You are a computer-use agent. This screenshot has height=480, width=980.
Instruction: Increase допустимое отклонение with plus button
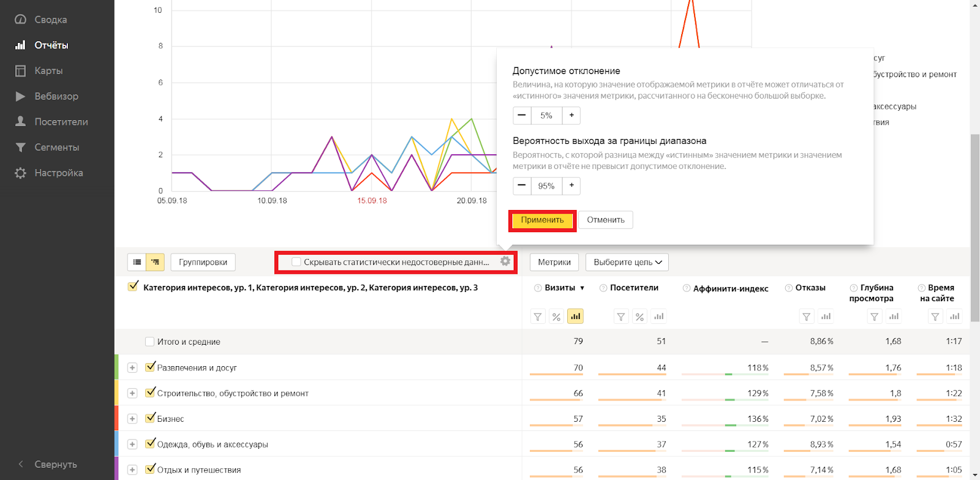tap(571, 115)
